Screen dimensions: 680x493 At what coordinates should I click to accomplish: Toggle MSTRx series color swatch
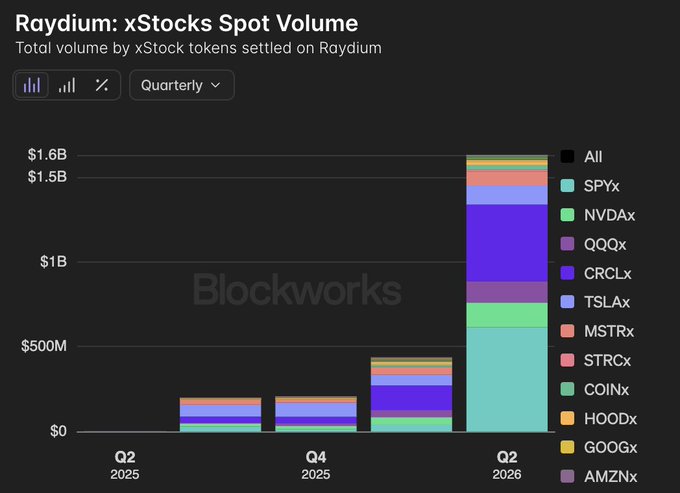point(567,331)
